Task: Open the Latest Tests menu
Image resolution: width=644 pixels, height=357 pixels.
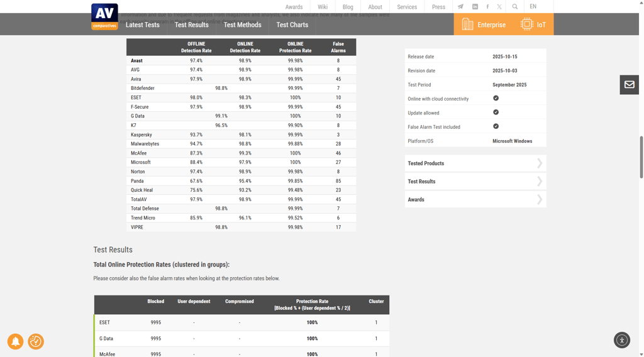Action: click(143, 25)
